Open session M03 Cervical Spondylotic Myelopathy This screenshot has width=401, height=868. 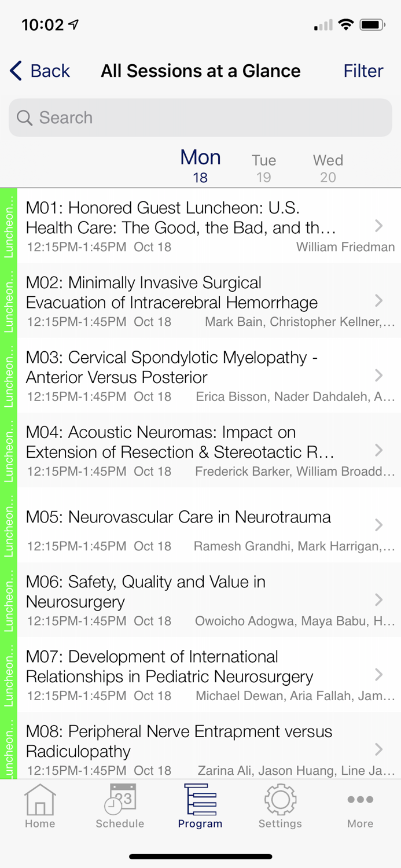pos(200,376)
